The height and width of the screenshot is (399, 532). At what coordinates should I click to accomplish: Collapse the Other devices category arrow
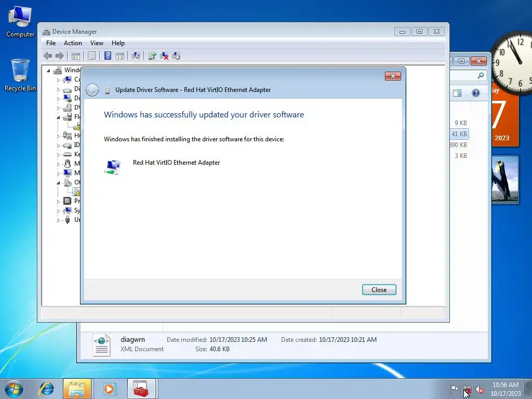pyautogui.click(x=58, y=183)
